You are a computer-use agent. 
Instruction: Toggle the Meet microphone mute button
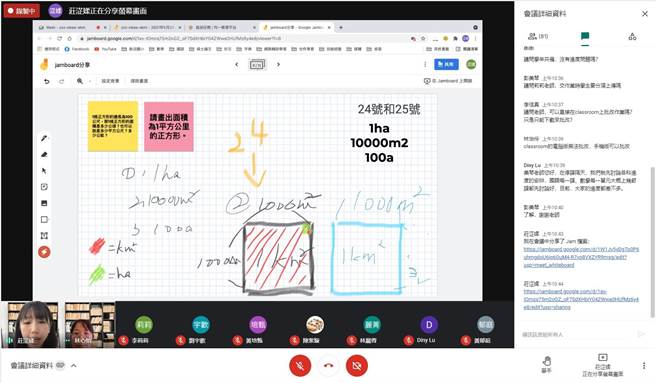tap(300, 366)
